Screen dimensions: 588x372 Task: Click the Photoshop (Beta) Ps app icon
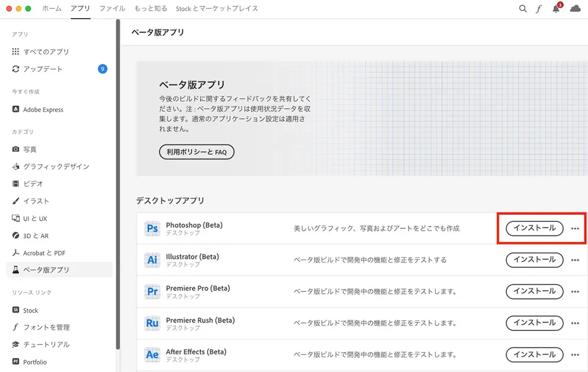[152, 228]
